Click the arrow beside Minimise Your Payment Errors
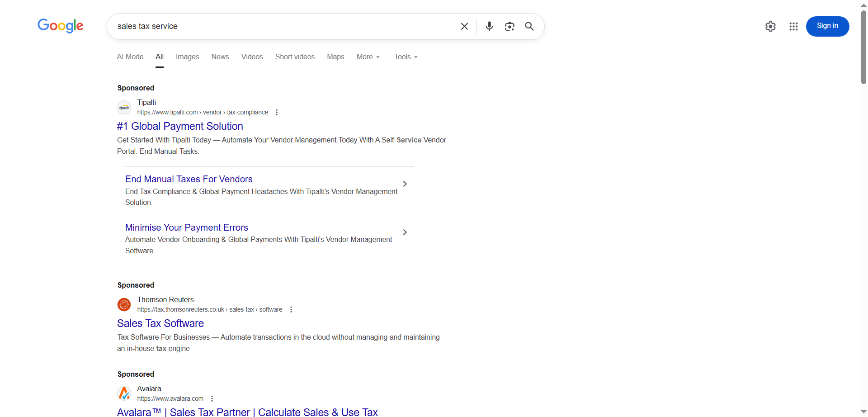868x417 pixels. coord(405,232)
